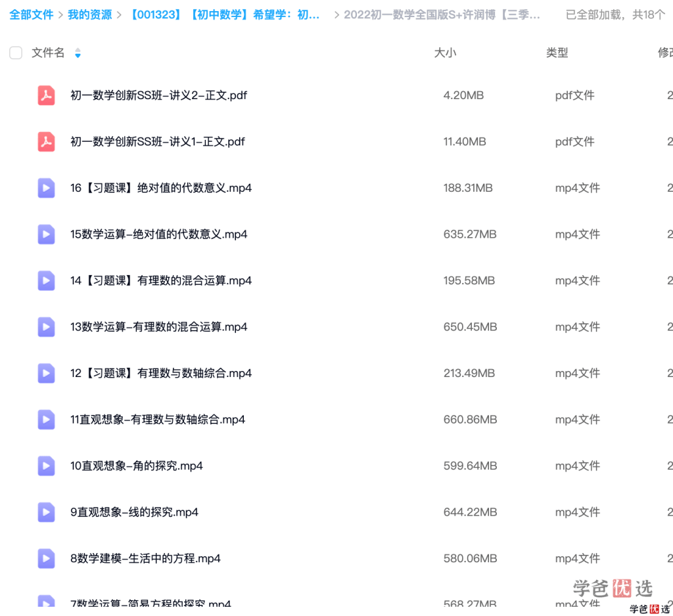Click video icon for 14【习题课】有理数的混合运算.mp4
Screen dimensions: 673x616
click(x=47, y=280)
